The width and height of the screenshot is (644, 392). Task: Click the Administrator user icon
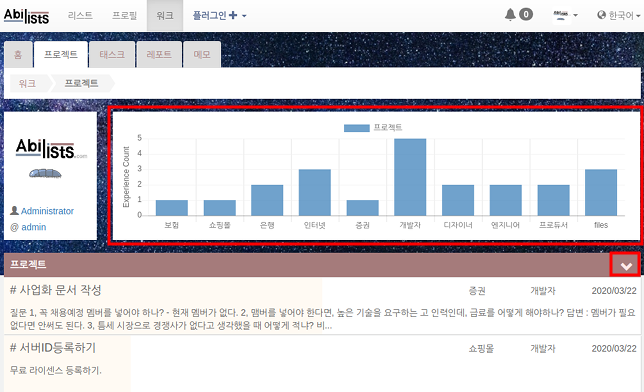[14, 211]
